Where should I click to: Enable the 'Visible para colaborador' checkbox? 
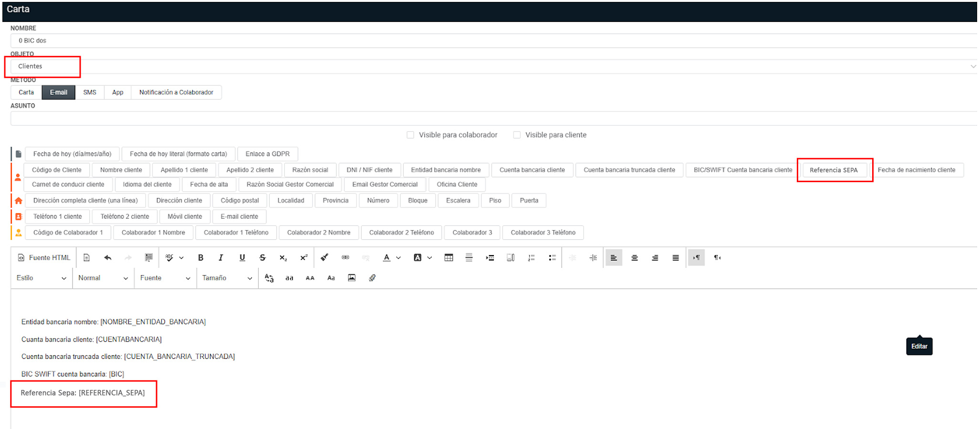[x=410, y=135]
